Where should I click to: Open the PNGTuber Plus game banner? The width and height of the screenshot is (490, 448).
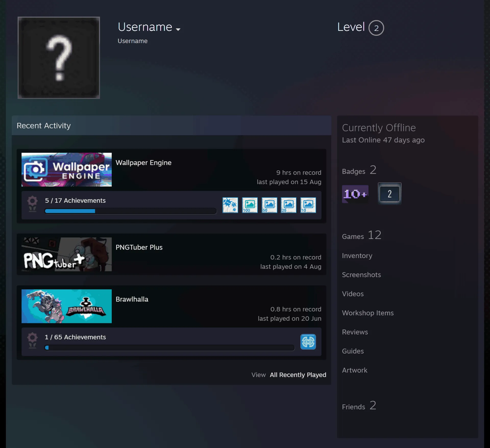[x=67, y=254]
